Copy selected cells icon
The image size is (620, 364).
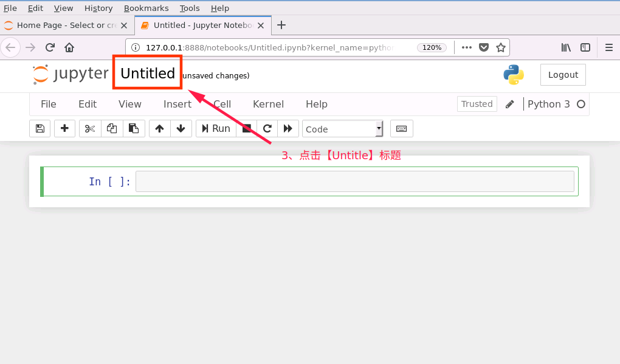click(112, 128)
